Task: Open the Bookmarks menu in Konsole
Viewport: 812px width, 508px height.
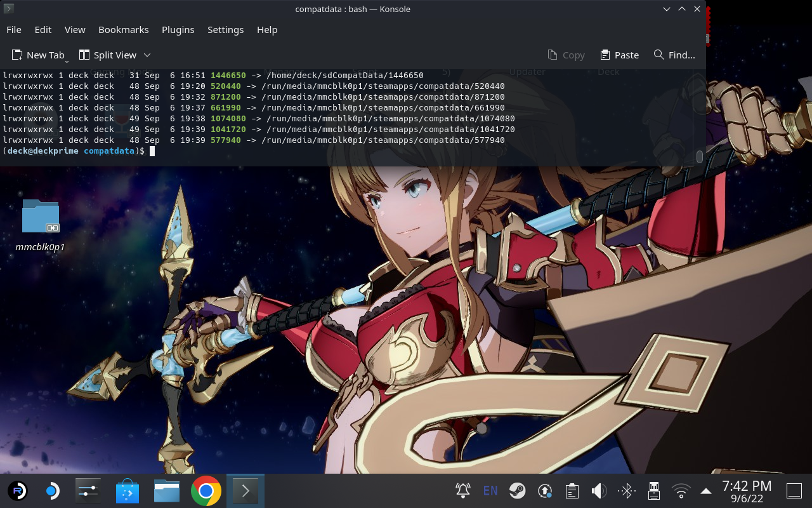Action: pyautogui.click(x=123, y=29)
